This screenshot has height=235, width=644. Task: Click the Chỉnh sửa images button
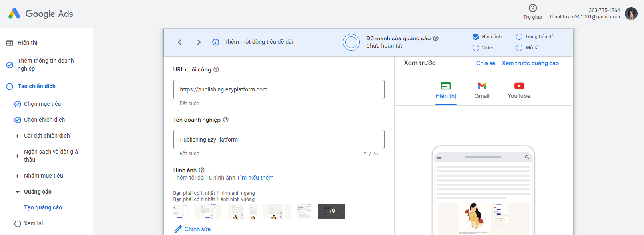point(193,229)
